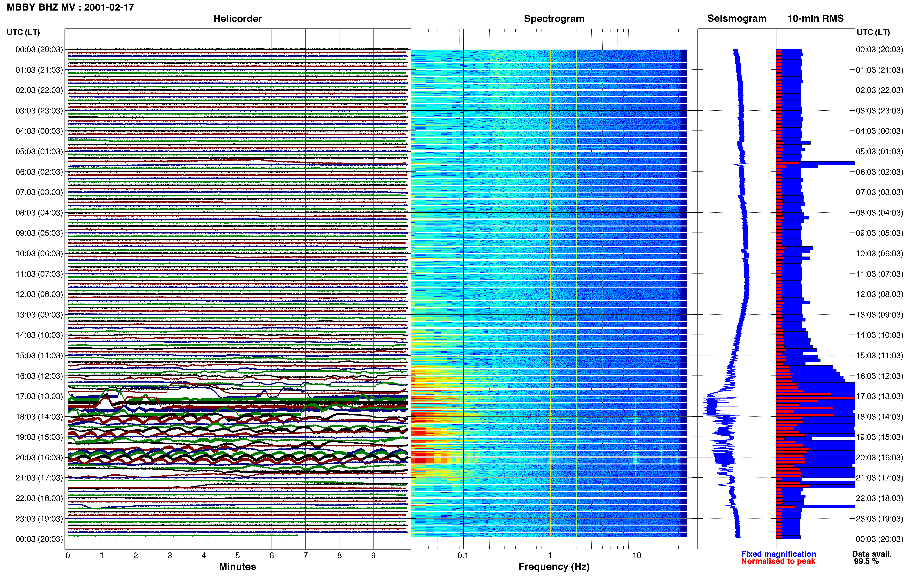Select Helicorder time label '17:03 (13:03)'
Screen dimensions: 924x578
[x=39, y=396]
